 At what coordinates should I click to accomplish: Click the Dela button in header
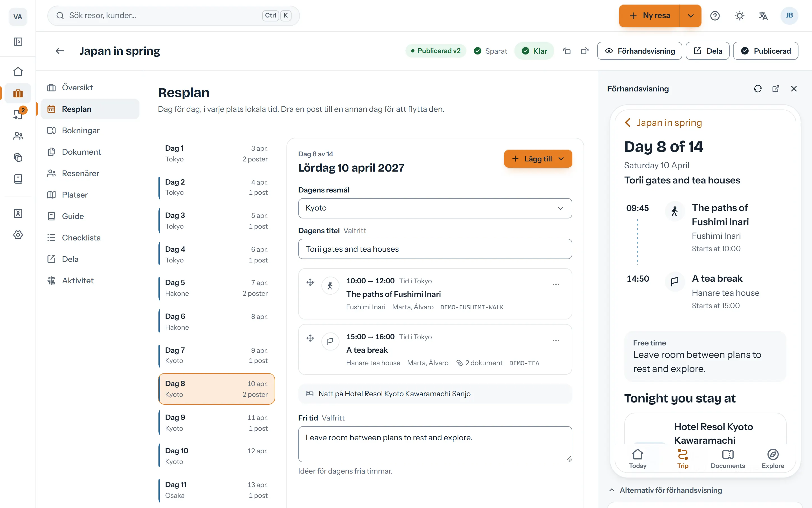tap(707, 51)
